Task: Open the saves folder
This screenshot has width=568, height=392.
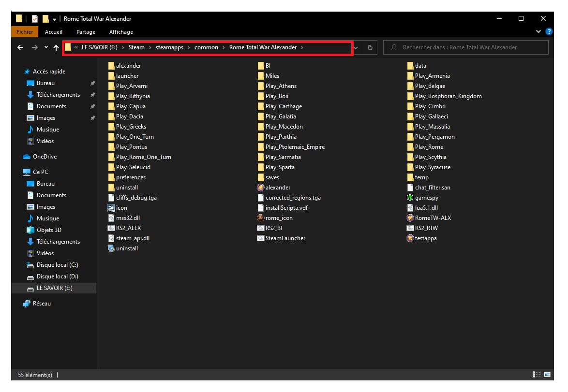Action: click(x=269, y=177)
